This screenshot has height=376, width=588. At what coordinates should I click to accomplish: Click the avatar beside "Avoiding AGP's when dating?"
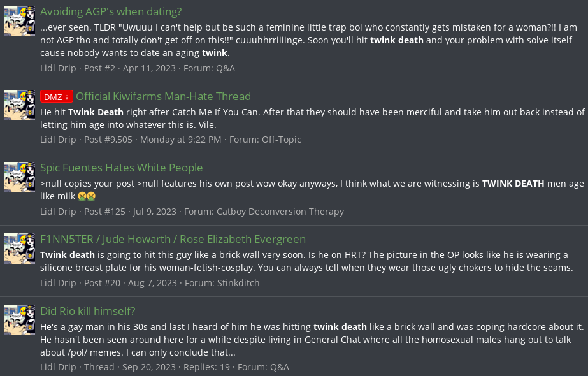click(x=20, y=21)
